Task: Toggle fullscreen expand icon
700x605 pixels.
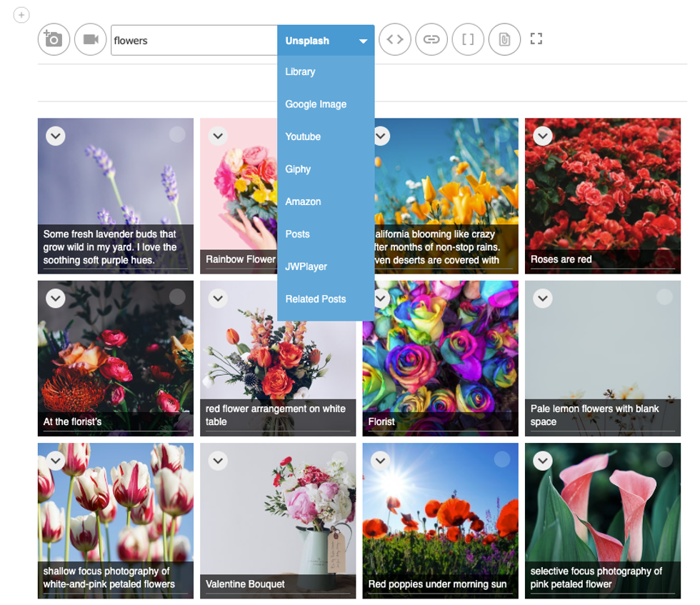Action: (x=536, y=39)
